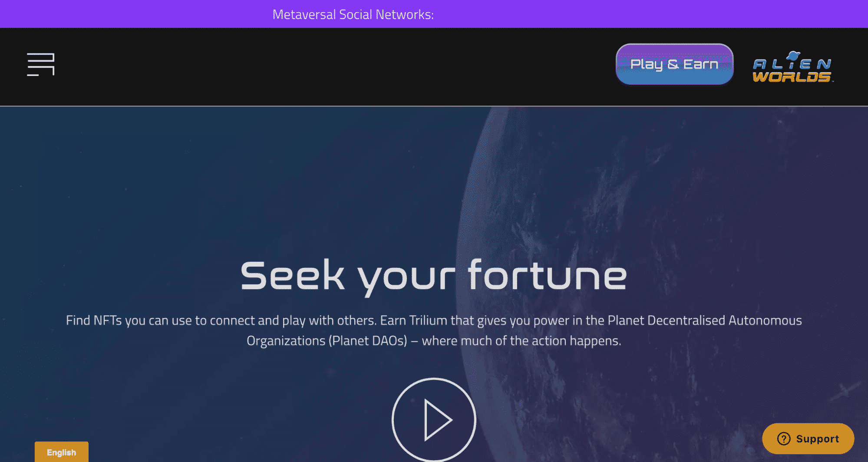
Task: Click the Alien Worlds logo
Action: [792, 66]
